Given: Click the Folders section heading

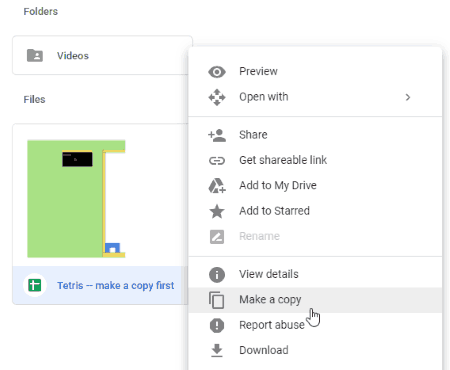Looking at the screenshot, I should pos(41,12).
